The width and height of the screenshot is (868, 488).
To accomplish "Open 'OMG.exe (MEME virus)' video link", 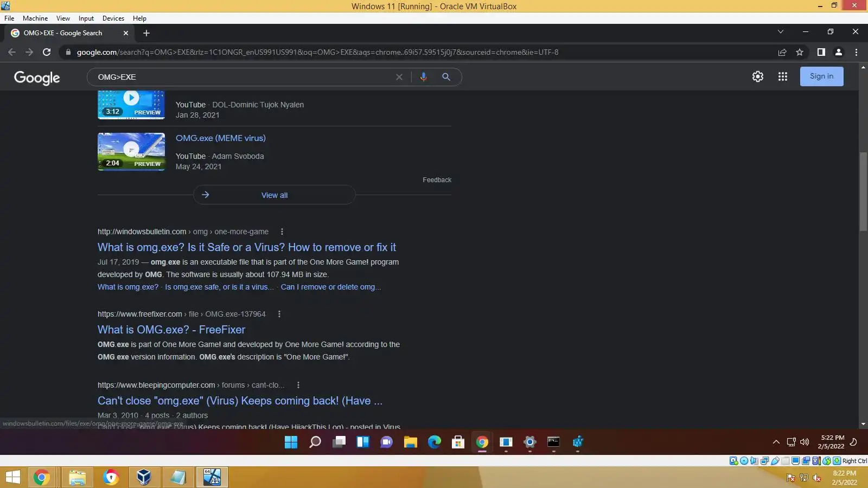I will tap(221, 138).
